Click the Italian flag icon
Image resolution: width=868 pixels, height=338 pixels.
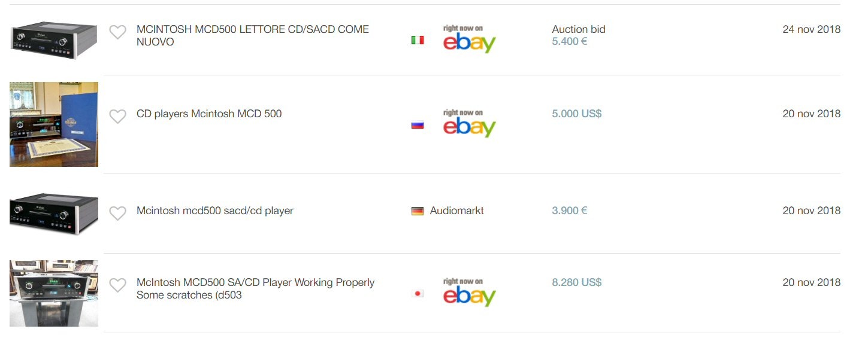tap(418, 40)
